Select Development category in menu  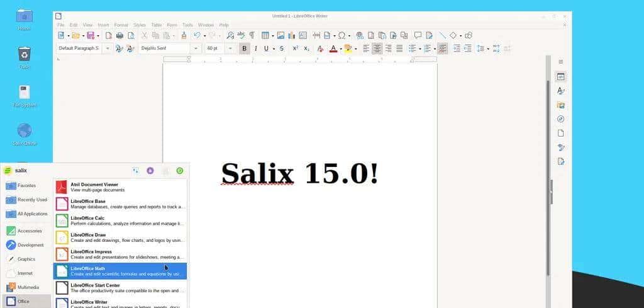click(x=26, y=245)
